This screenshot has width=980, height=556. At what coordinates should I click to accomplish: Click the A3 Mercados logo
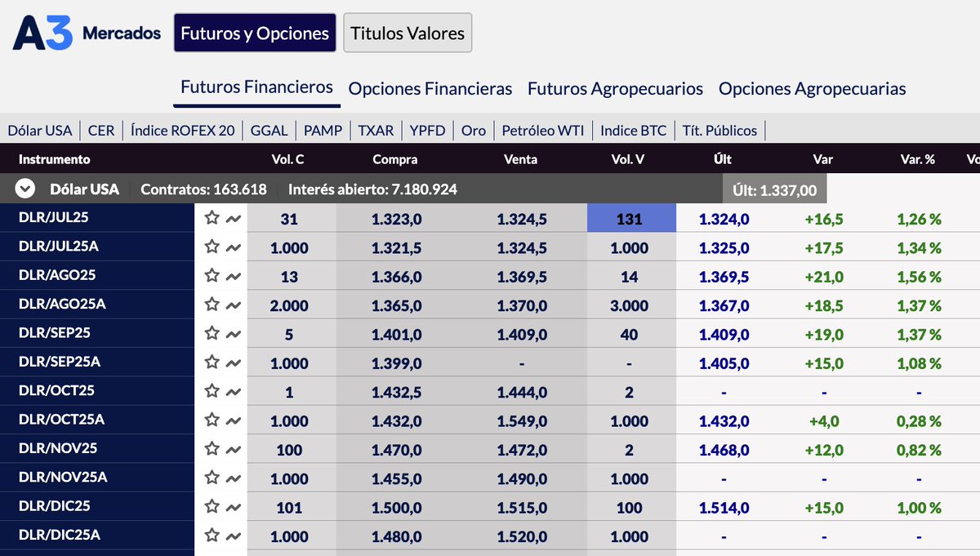click(x=87, y=33)
